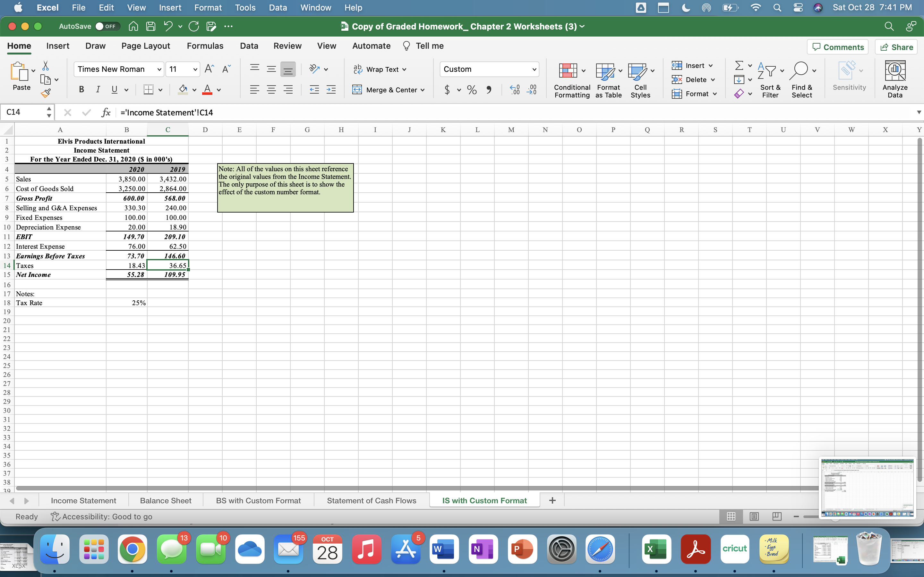Viewport: 924px width, 577px height.
Task: Click the Increase Indent icon
Action: 331,90
